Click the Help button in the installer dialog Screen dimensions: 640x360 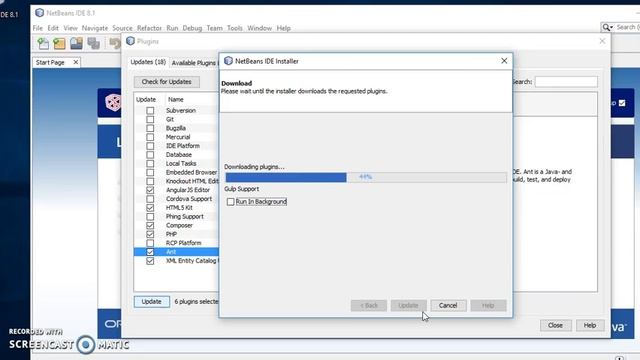pos(488,305)
